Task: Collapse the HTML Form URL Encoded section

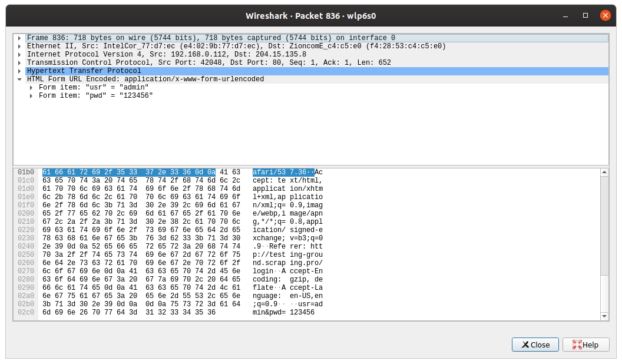Action: tap(19, 80)
